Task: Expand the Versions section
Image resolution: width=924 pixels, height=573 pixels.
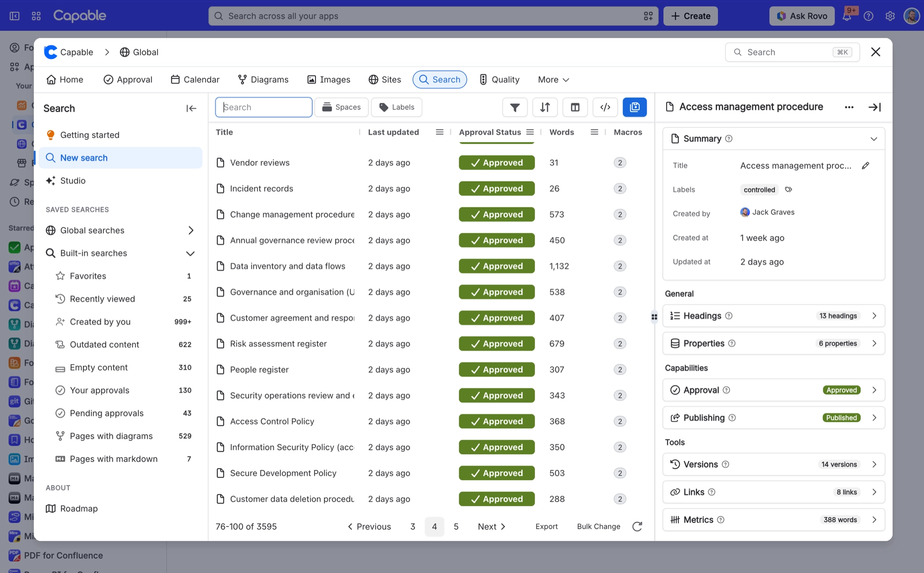Action: [x=774, y=464]
